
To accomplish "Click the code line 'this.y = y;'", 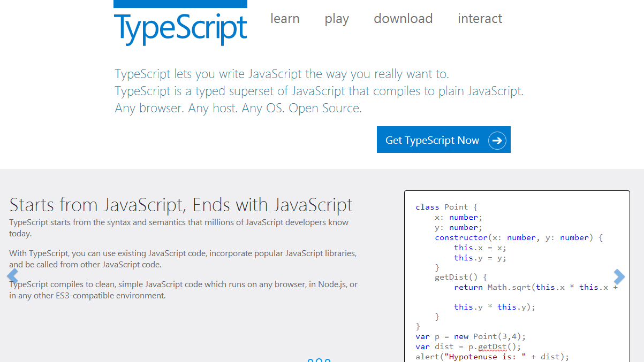I will click(480, 258).
